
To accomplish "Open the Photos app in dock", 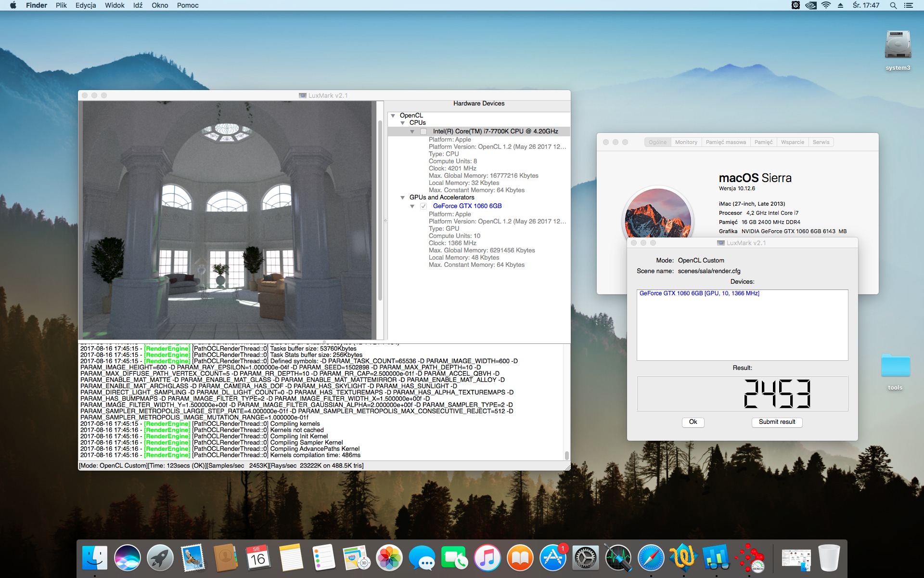I will click(389, 558).
